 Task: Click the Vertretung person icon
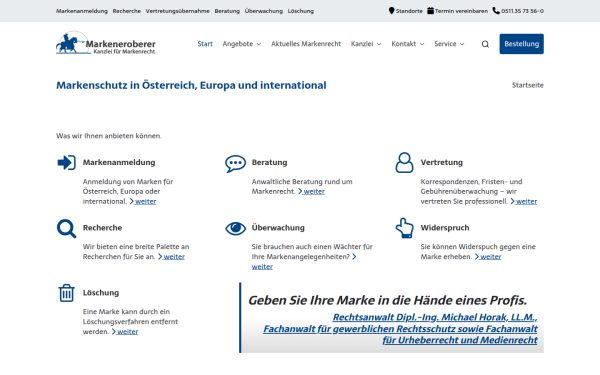point(404,163)
